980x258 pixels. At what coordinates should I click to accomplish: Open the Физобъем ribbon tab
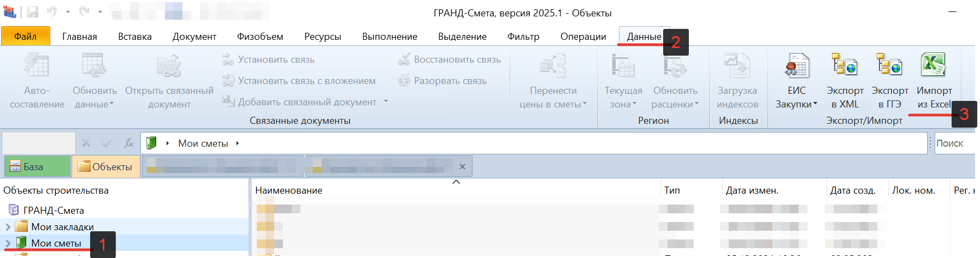click(260, 37)
